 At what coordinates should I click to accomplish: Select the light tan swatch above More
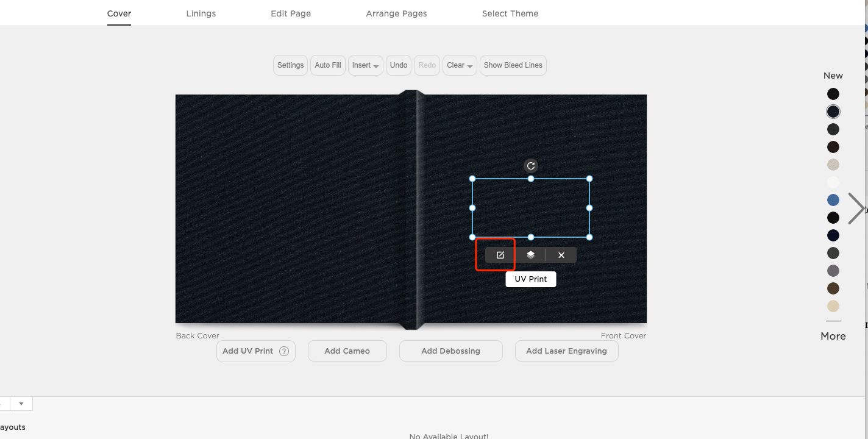(x=833, y=306)
